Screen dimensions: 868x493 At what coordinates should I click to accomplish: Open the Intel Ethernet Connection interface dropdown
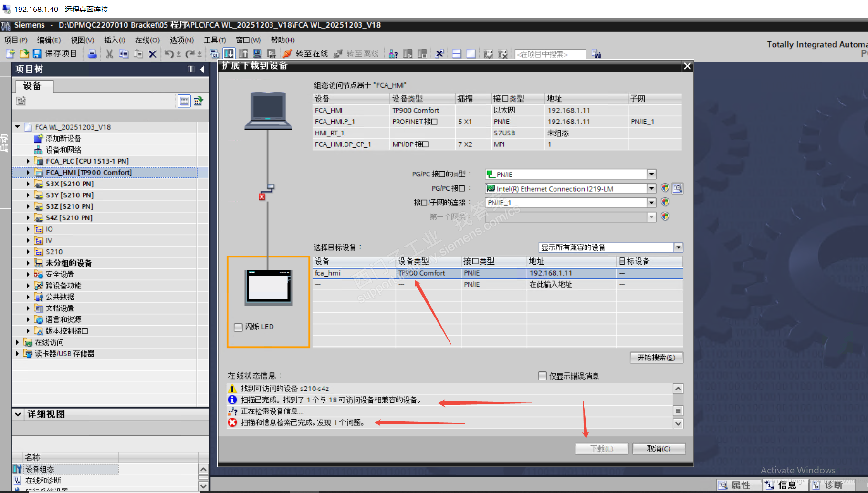(651, 188)
